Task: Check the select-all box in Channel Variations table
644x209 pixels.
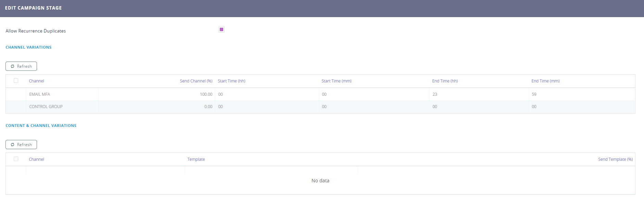Action: tap(16, 81)
